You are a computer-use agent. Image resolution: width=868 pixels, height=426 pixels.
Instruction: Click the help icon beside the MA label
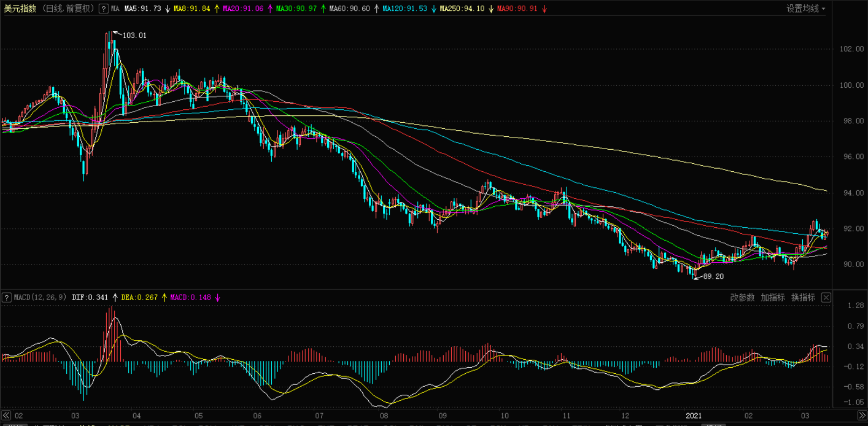(104, 9)
